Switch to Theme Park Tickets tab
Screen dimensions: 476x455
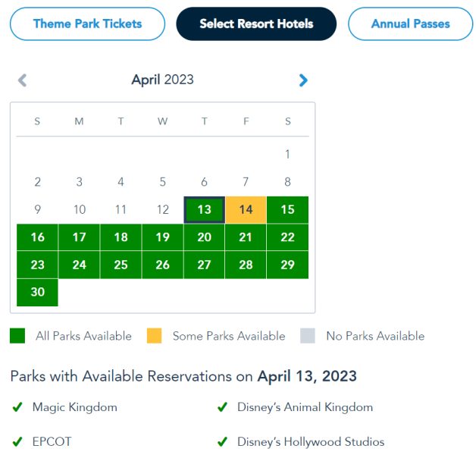87,24
